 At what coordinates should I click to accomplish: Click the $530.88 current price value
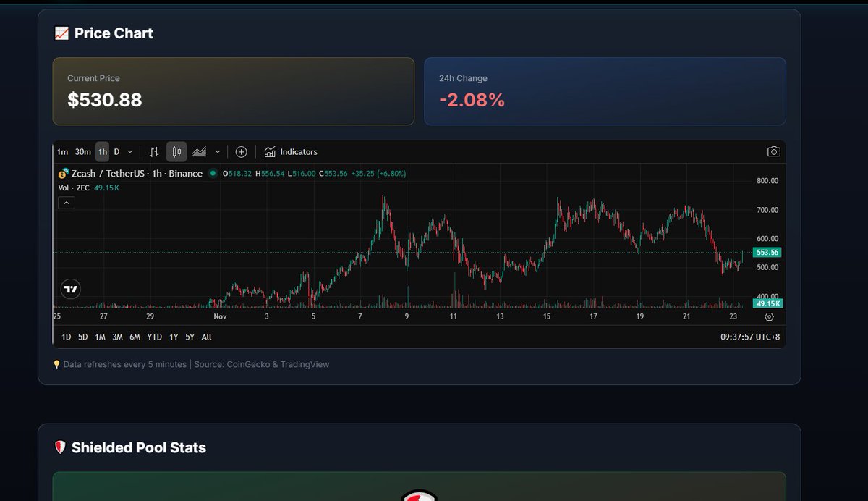[x=105, y=100]
